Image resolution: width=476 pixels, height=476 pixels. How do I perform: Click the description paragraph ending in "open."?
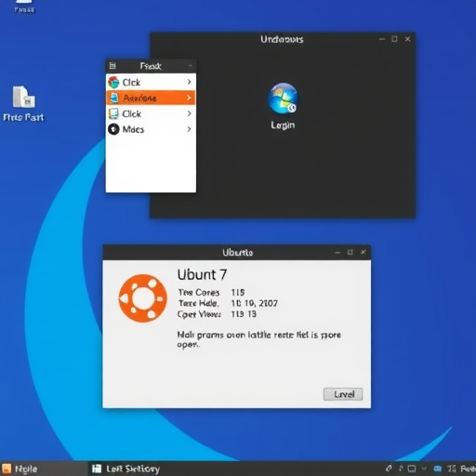pyautogui.click(x=259, y=339)
